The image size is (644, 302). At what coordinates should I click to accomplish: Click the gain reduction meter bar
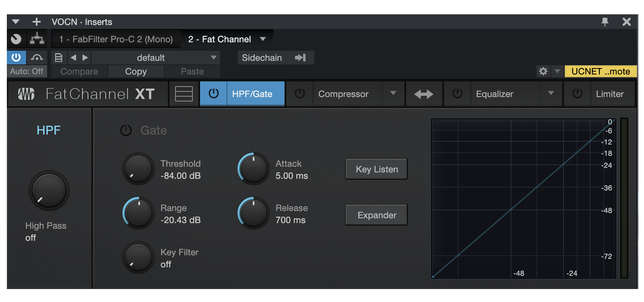[x=624, y=198]
